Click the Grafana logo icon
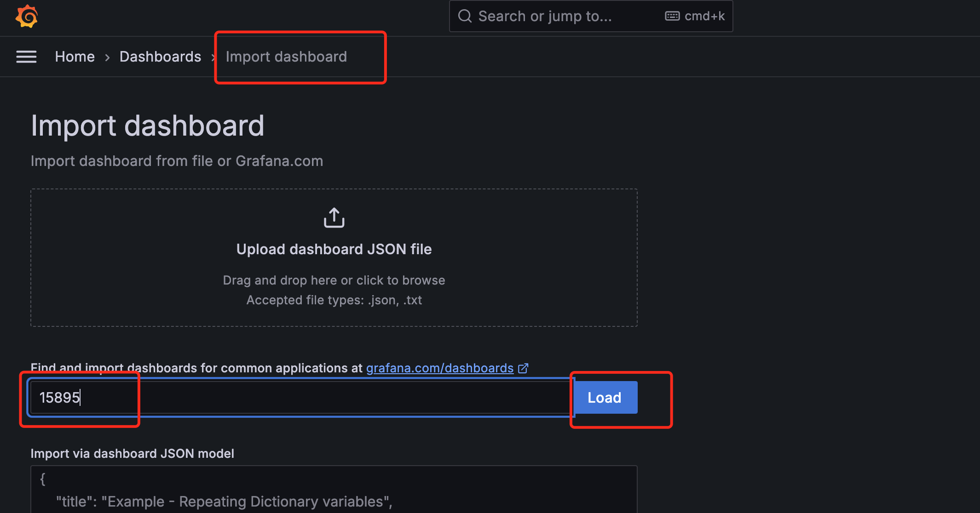The height and width of the screenshot is (513, 980). coord(27,17)
